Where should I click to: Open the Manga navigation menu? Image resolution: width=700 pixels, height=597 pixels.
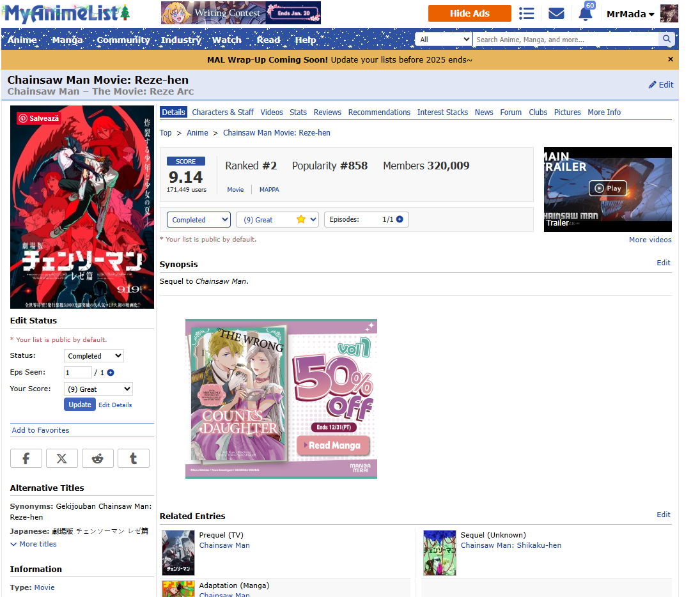click(67, 40)
